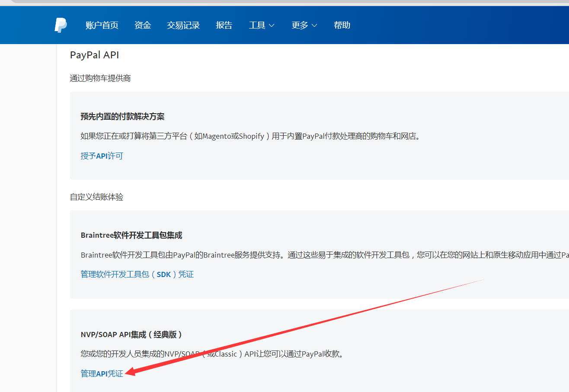Image resolution: width=569 pixels, height=392 pixels.
Task: Click the PayPal logo in the navigation bar
Action: (60, 25)
